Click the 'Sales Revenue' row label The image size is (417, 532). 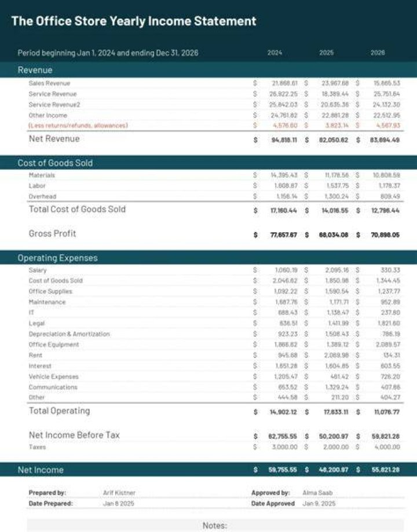tap(49, 83)
